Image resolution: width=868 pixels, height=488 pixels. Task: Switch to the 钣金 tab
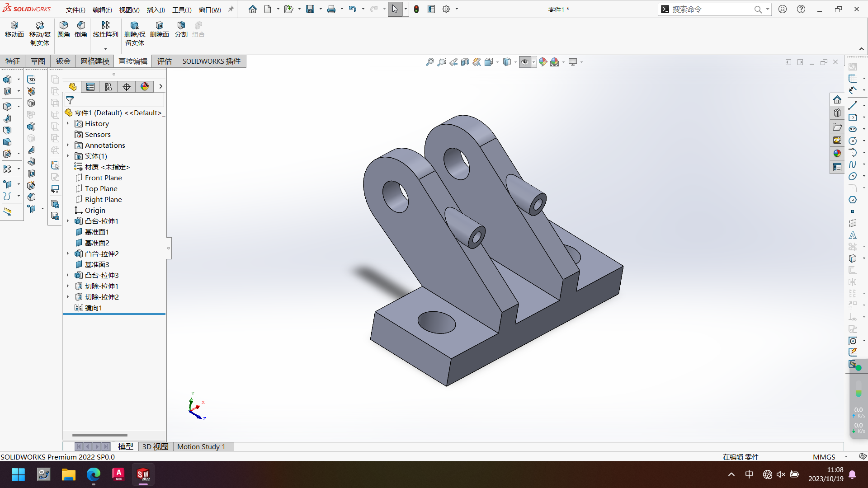[x=63, y=61]
